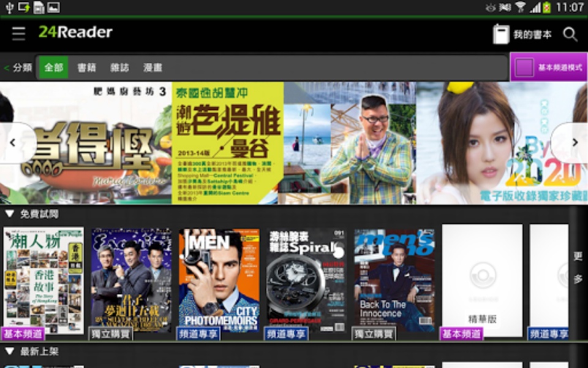Image resolution: width=588 pixels, height=368 pixels.
Task: Tap 基本頻道 tag under 潮人物
Action: pyautogui.click(x=23, y=334)
